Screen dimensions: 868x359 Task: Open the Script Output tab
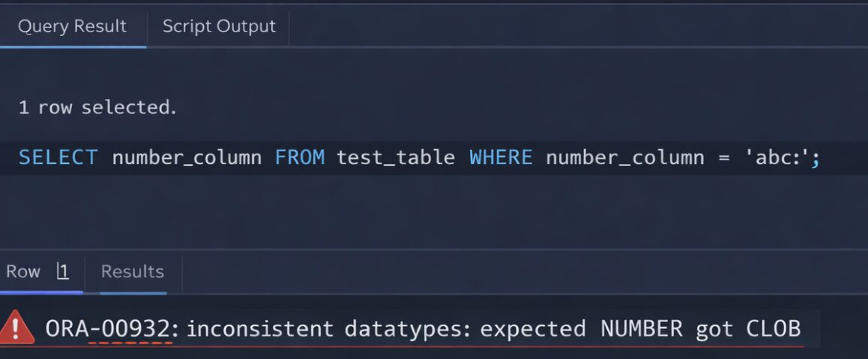coord(219,26)
